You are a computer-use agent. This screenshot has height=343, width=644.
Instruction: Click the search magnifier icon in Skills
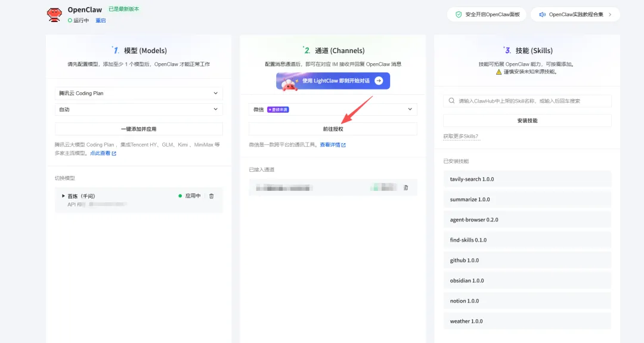pos(451,101)
